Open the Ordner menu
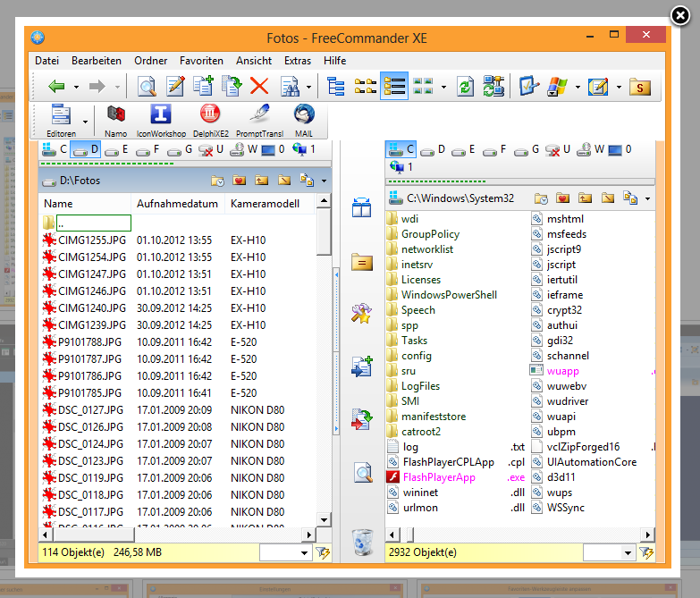The image size is (700, 598). click(x=151, y=61)
